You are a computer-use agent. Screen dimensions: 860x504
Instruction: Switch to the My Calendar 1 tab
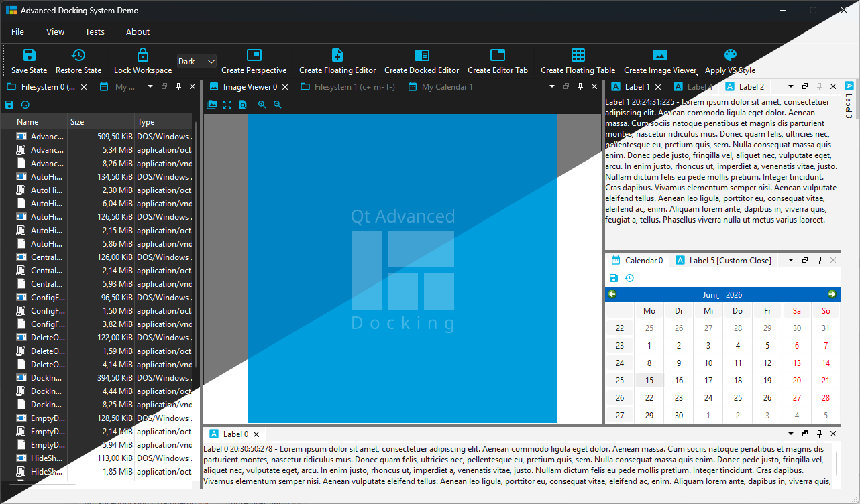tap(440, 87)
